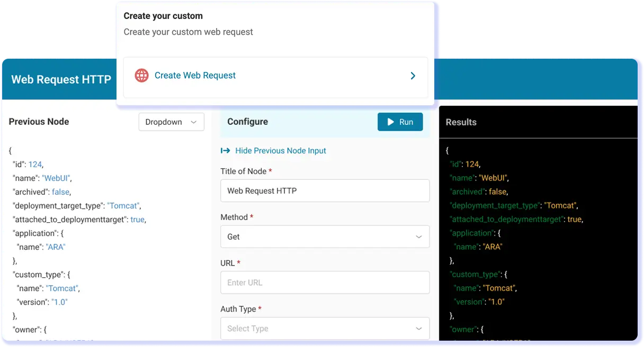Screen dimensions: 644x347
Task: Select the Web Request HTTP header bar
Action: tap(61, 79)
